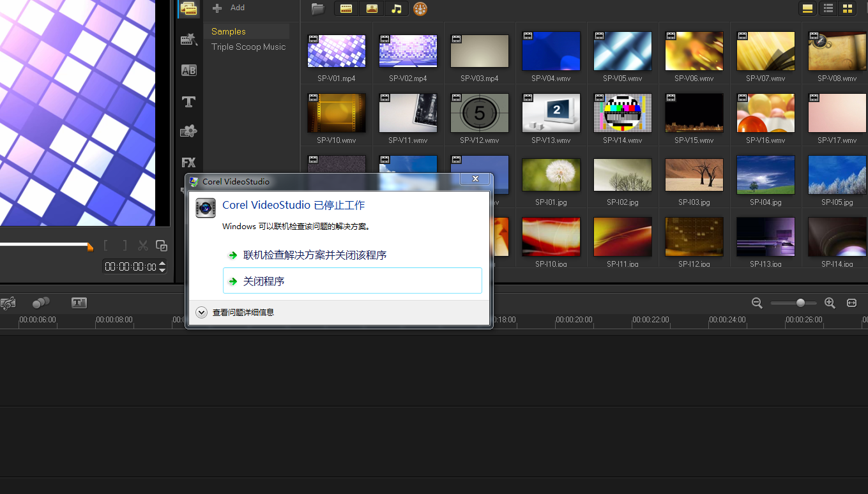This screenshot has width=868, height=494.
Task: Click the timeline zoom slider handle
Action: tap(800, 303)
